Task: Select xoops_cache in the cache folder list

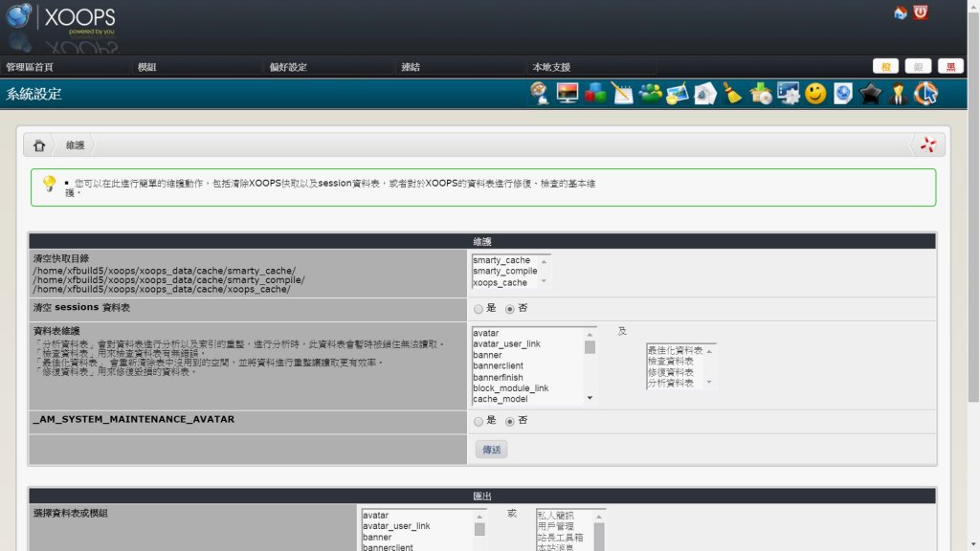Action: 501,283
